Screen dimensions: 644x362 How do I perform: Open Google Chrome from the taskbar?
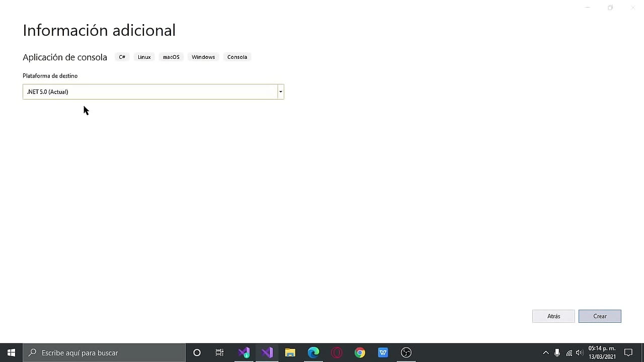coord(360,352)
